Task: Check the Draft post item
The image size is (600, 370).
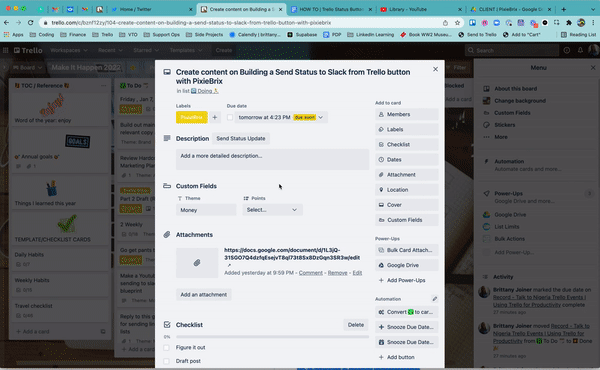Action: tap(166, 361)
